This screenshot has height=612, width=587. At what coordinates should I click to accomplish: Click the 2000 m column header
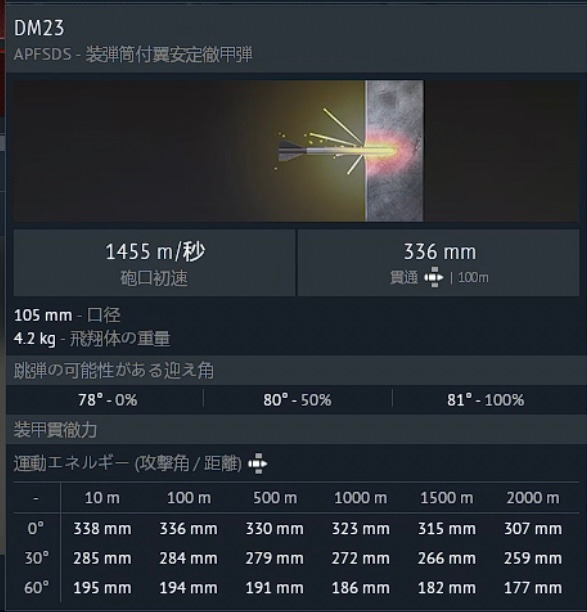click(533, 498)
